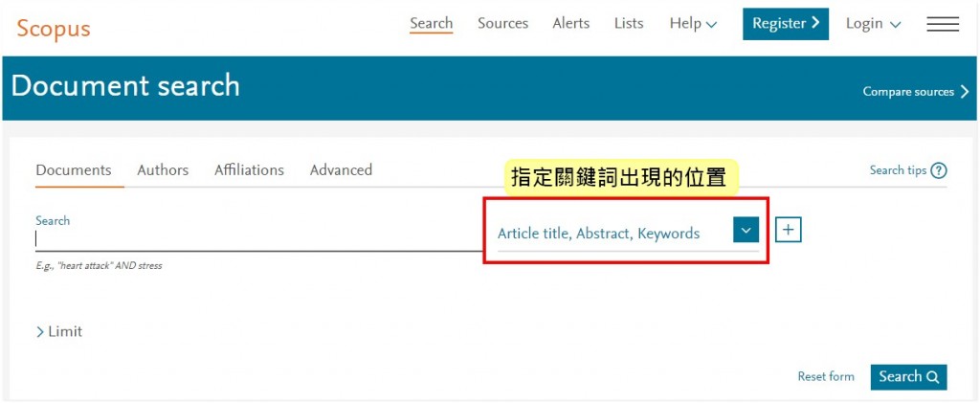Click the Reset form link
Screen dimensions: 980x403
pyautogui.click(x=826, y=377)
